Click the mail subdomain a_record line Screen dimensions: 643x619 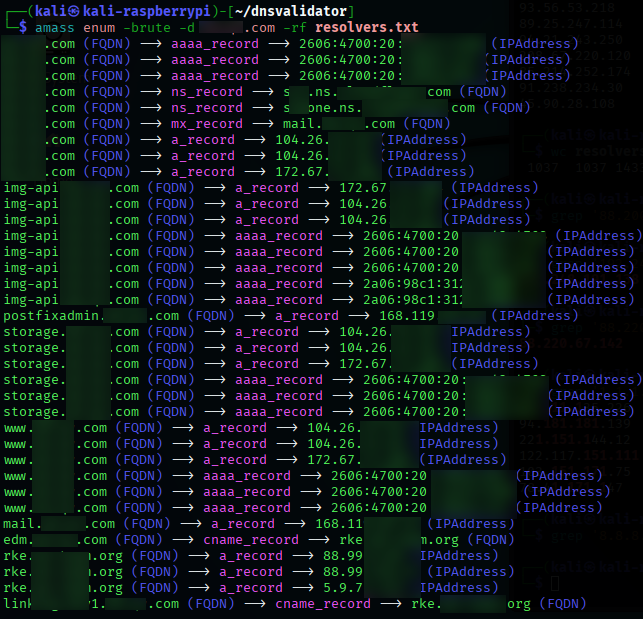click(x=258, y=524)
